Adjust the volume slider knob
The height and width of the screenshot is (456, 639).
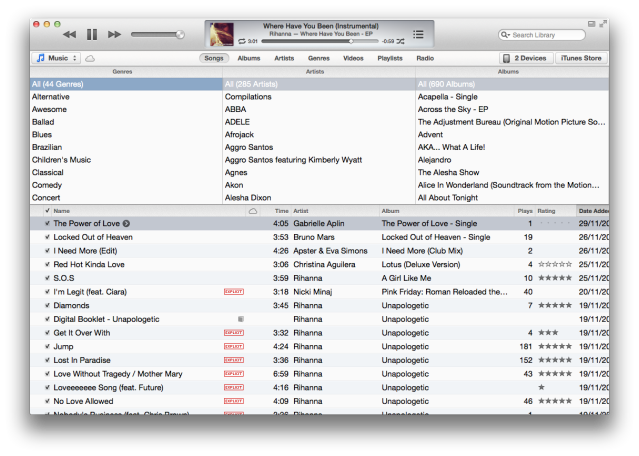tap(180, 35)
